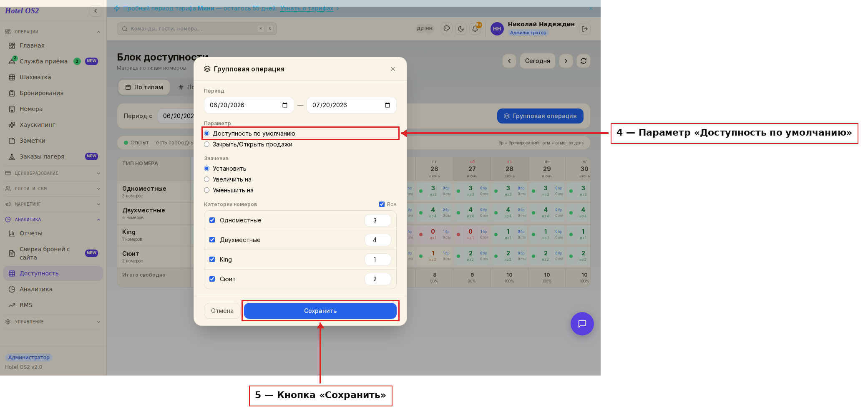
Task: Open Отчёты in the sidebar
Action: pyautogui.click(x=53, y=233)
